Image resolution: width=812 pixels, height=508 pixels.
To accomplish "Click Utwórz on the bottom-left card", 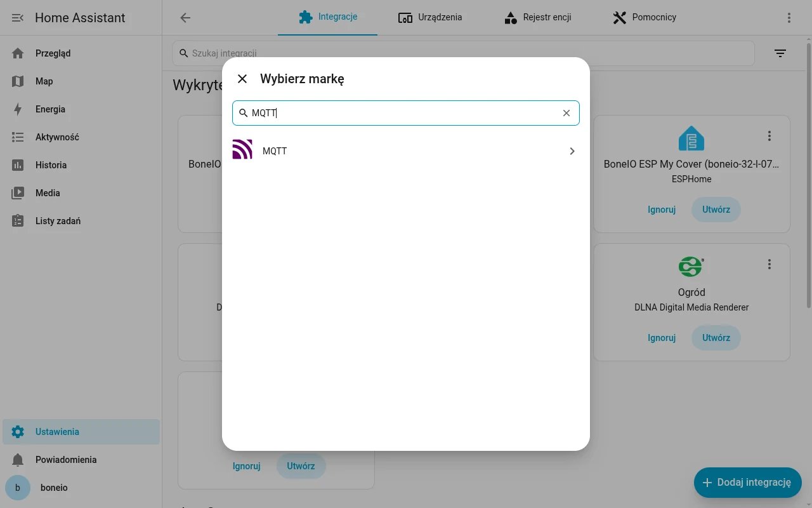I will coord(301,466).
